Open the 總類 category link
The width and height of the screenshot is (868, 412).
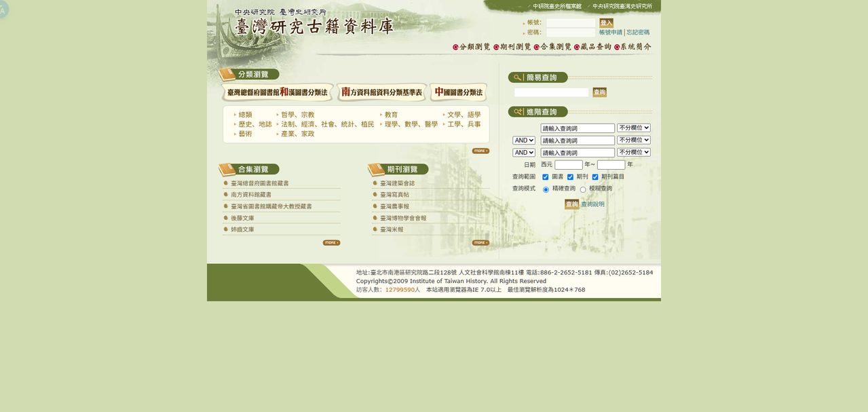click(x=245, y=115)
